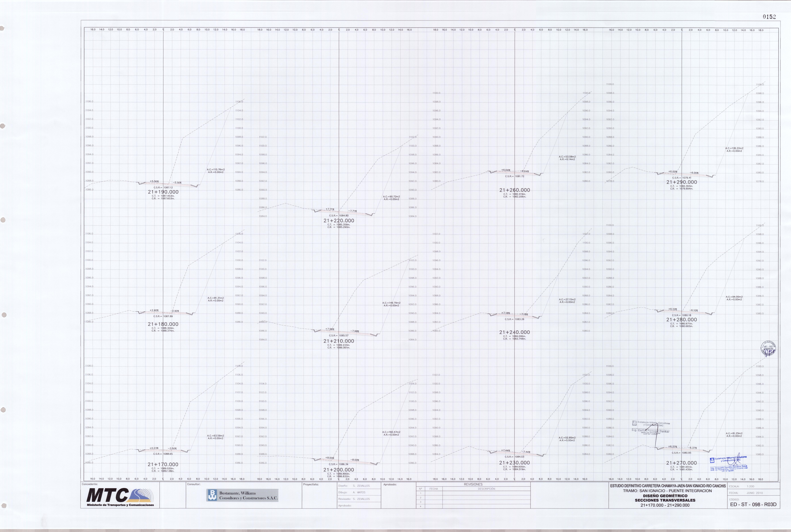Click subgrade elevation C.S.R.= 1081.72
This screenshot has height=532, width=791.
[515, 176]
